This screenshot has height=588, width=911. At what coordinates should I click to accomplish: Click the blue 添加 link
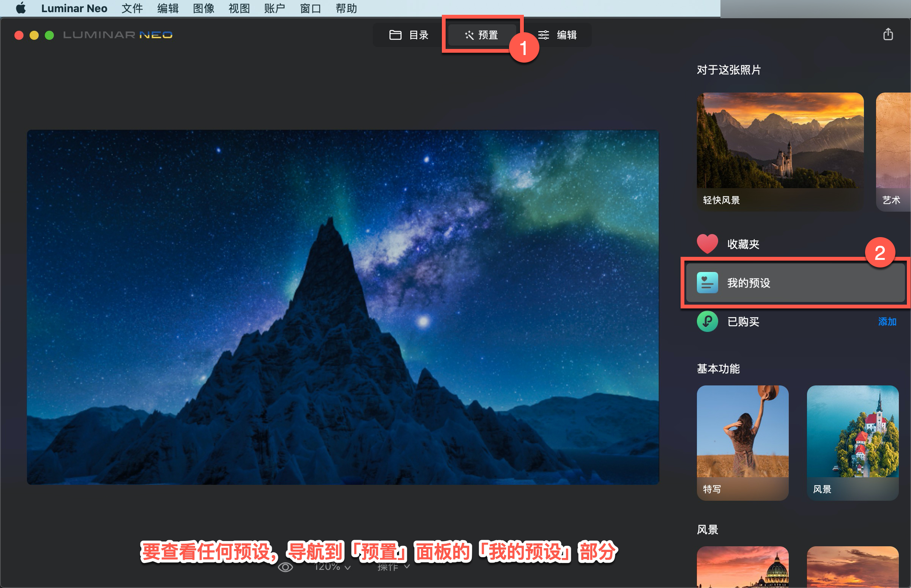(x=887, y=321)
